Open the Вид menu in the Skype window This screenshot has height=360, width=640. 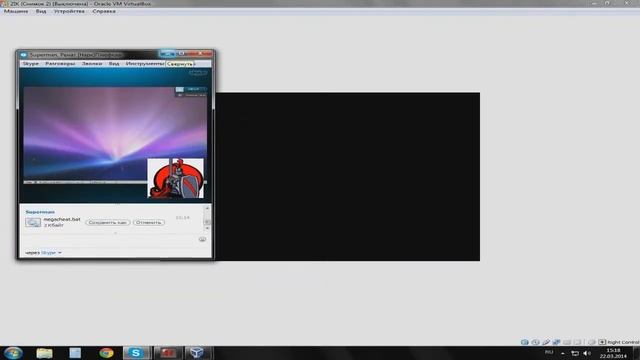tap(114, 64)
